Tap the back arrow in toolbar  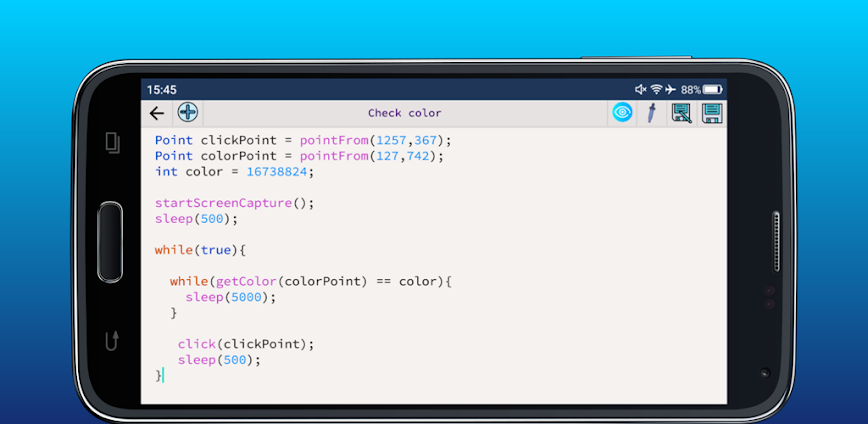(156, 113)
